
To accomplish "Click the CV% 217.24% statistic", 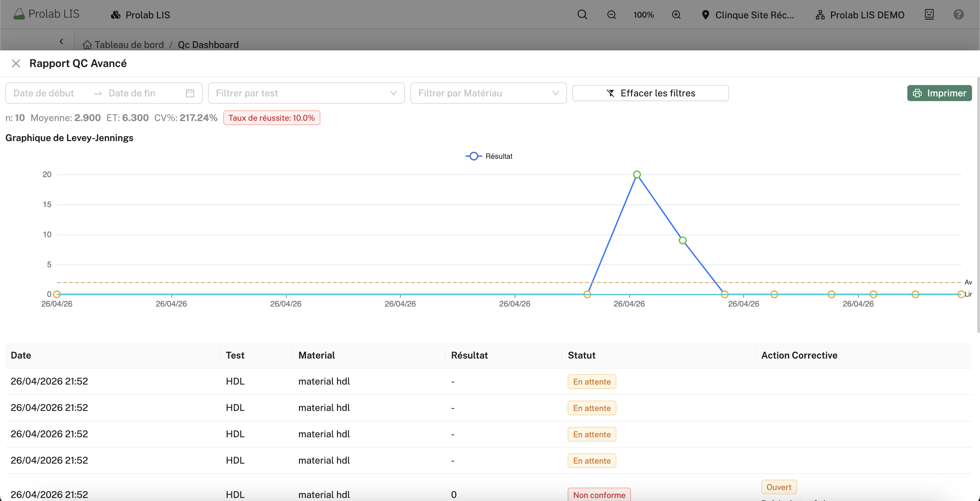I will pyautogui.click(x=186, y=118).
